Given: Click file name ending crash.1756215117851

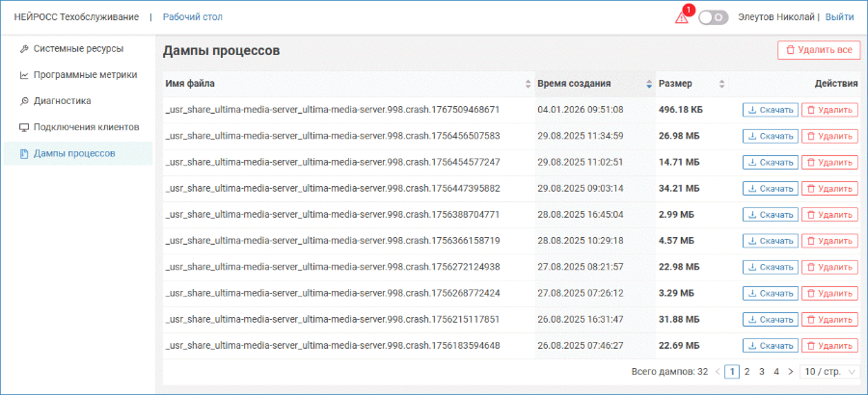Looking at the screenshot, I should (x=333, y=319).
